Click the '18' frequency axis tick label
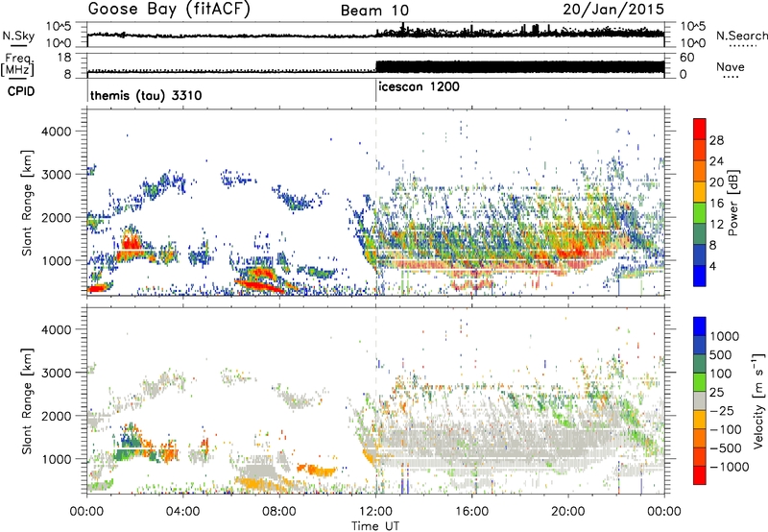 [64, 58]
